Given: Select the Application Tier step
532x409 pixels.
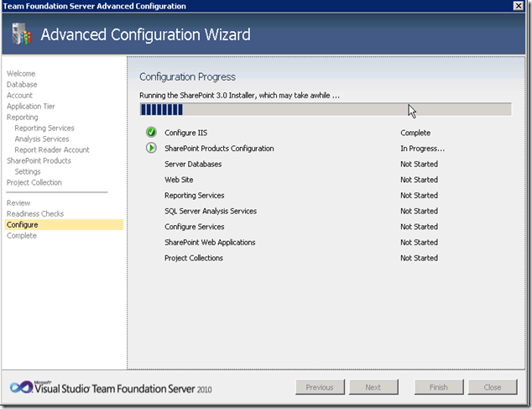Looking at the screenshot, I should [31, 107].
